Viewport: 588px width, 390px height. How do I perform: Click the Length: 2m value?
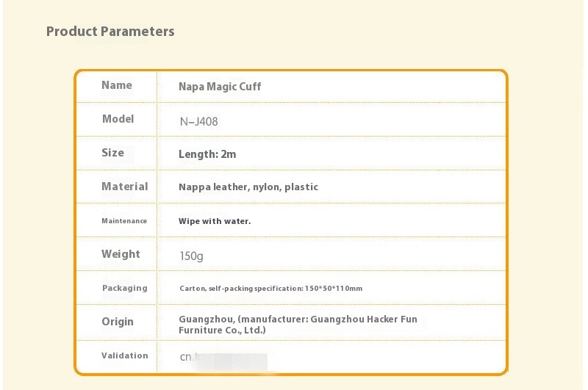tap(207, 154)
